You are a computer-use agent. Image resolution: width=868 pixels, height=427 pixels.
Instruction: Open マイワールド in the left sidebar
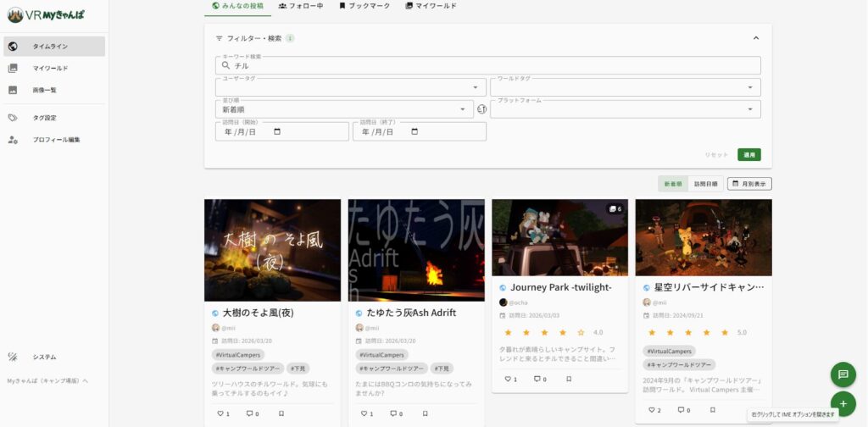click(50, 68)
